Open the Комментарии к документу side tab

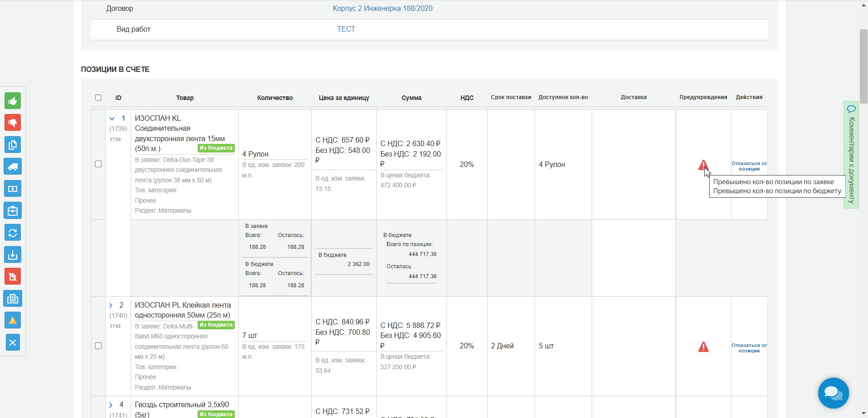[x=851, y=155]
